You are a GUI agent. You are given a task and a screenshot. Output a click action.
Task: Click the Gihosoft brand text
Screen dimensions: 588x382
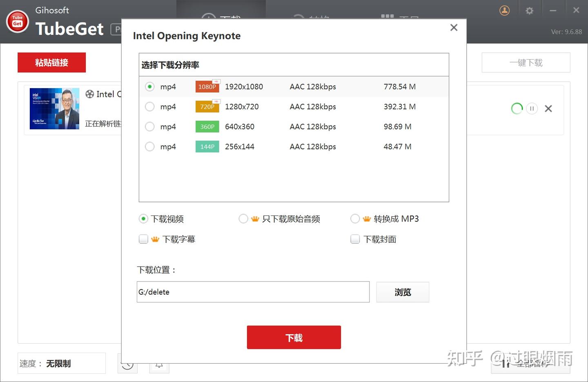(x=52, y=10)
